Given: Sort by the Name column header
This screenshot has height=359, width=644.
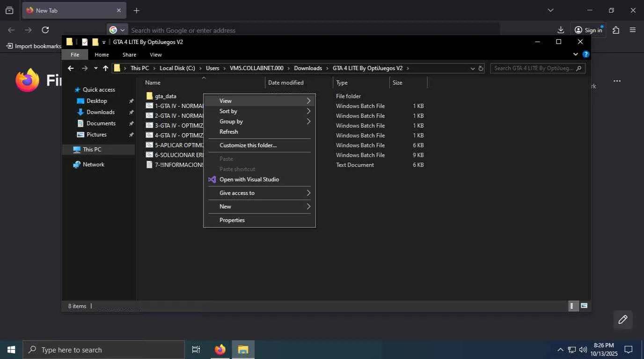Looking at the screenshot, I should (x=153, y=83).
